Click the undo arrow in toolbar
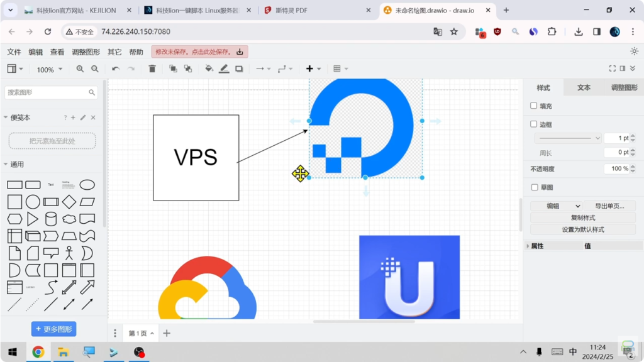644x362 pixels. click(x=116, y=69)
